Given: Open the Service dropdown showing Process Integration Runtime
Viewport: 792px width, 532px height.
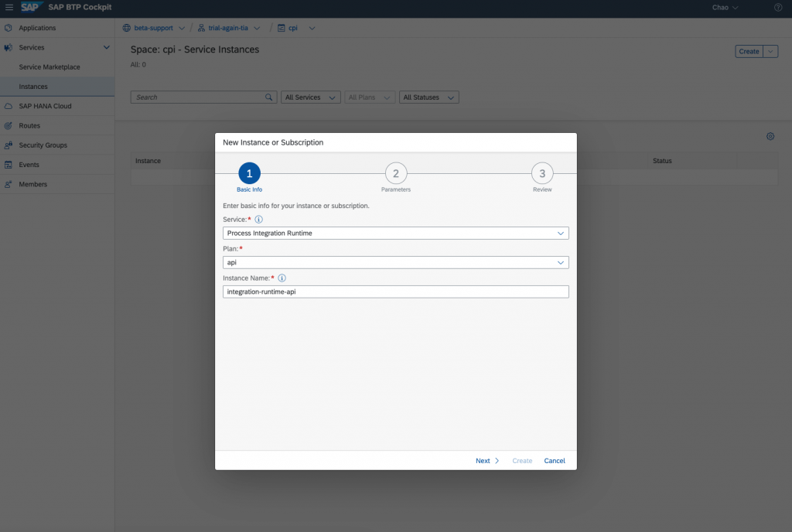Looking at the screenshot, I should pyautogui.click(x=395, y=234).
